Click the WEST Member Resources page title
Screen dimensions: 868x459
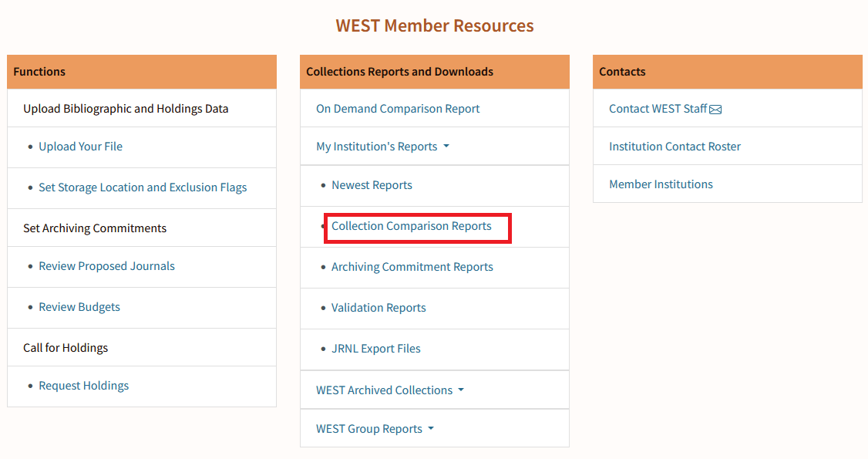coord(435,25)
